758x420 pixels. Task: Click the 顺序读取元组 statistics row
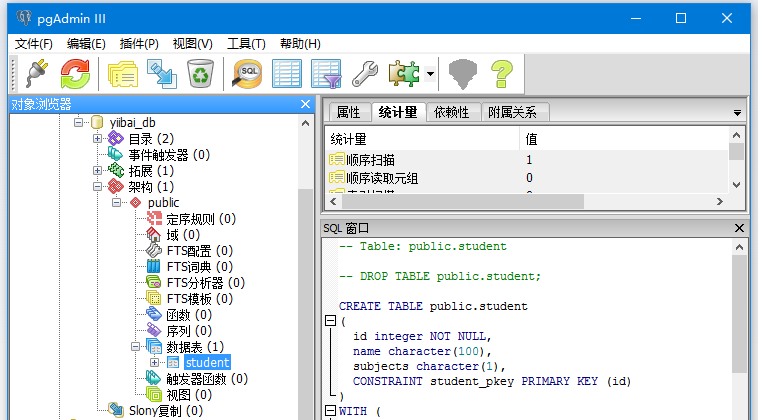point(527,178)
